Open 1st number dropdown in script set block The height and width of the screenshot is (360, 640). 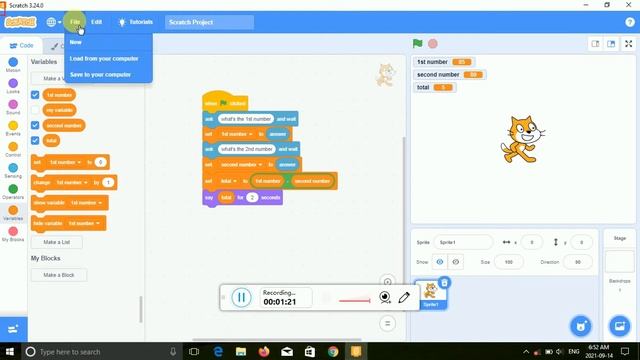[x=236, y=134]
